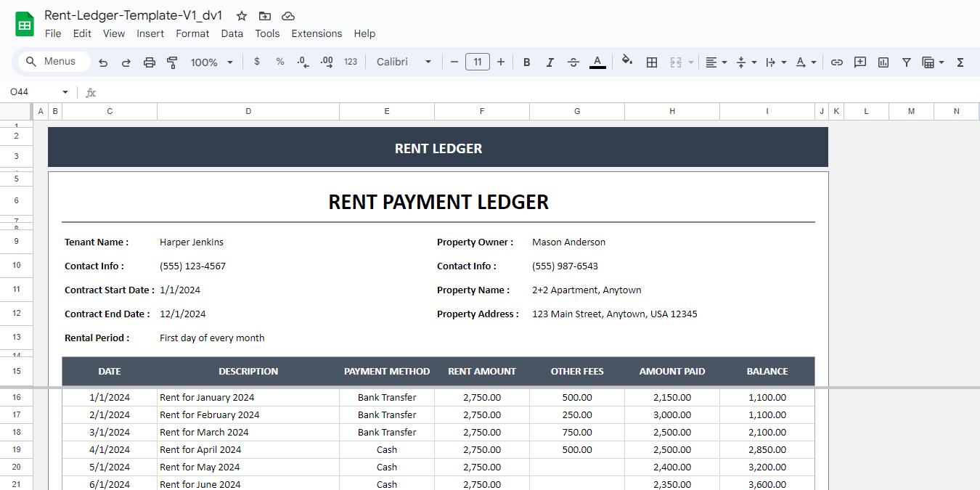Screen dimensions: 980x490
Task: Open the View menu
Action: (x=114, y=33)
